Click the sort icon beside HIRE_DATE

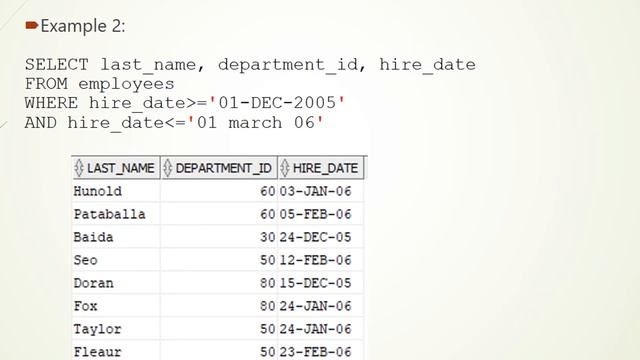click(x=284, y=168)
